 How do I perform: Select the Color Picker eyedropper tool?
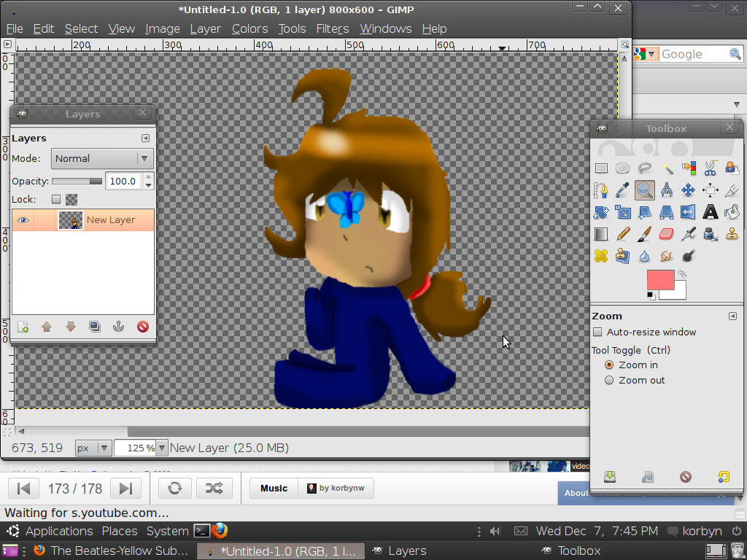[x=622, y=190]
